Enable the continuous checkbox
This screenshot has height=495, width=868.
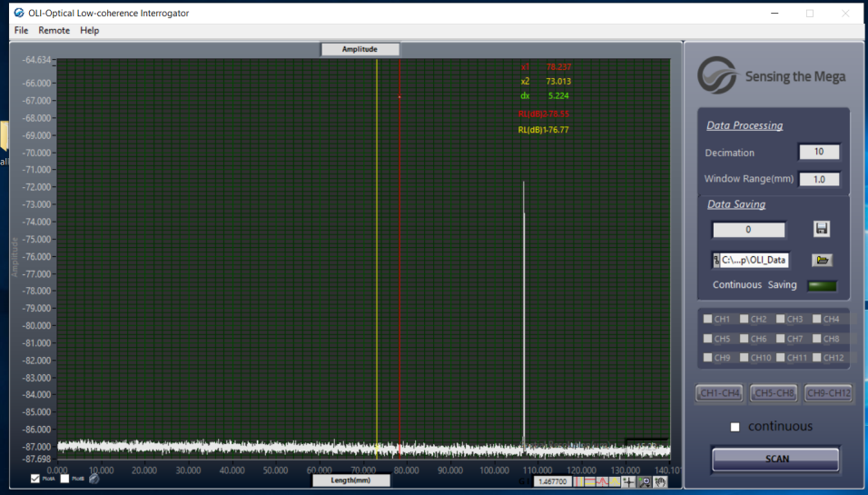(735, 427)
